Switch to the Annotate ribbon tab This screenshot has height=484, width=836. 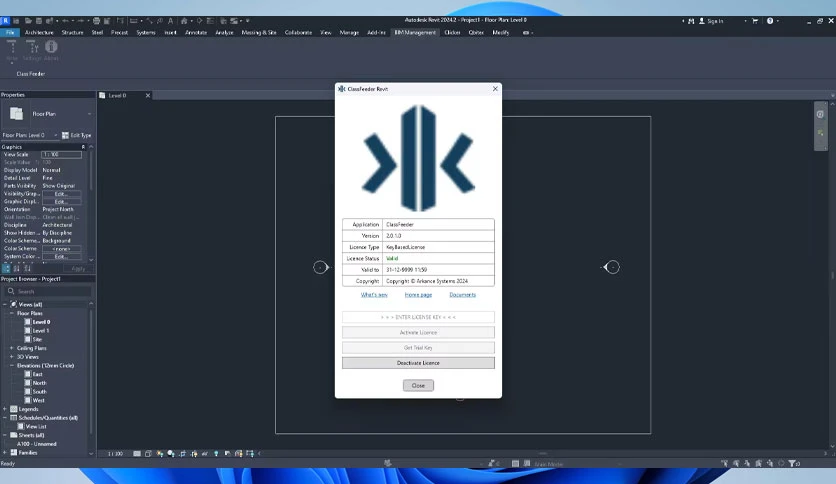point(196,33)
